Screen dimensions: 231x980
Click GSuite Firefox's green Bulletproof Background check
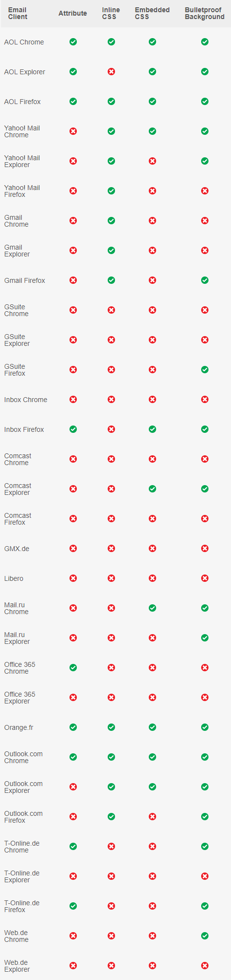tap(205, 370)
